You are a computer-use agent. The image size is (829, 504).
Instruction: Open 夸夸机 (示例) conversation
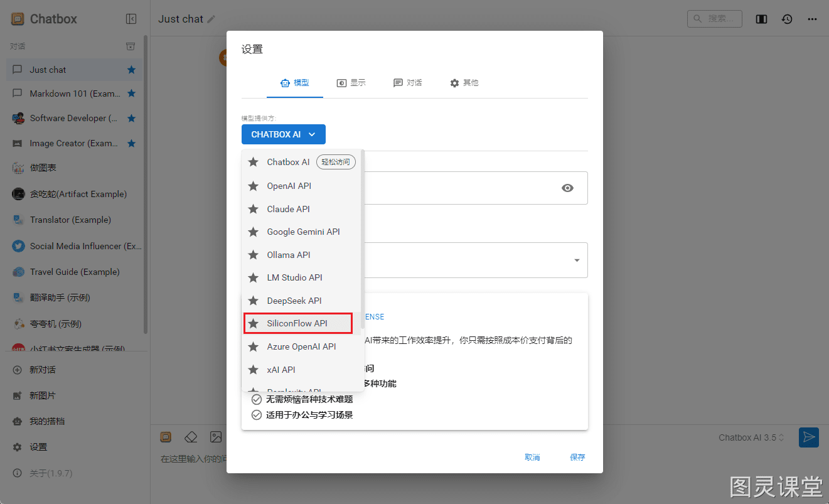75,324
